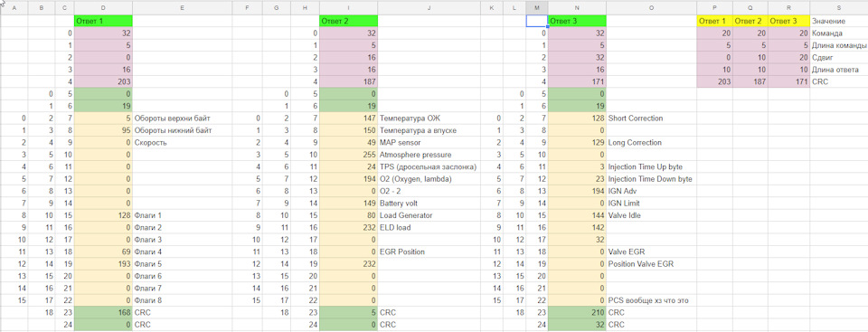Select the green "Ответ 2" header cell
This screenshot has height=332, width=868.
tap(349, 21)
